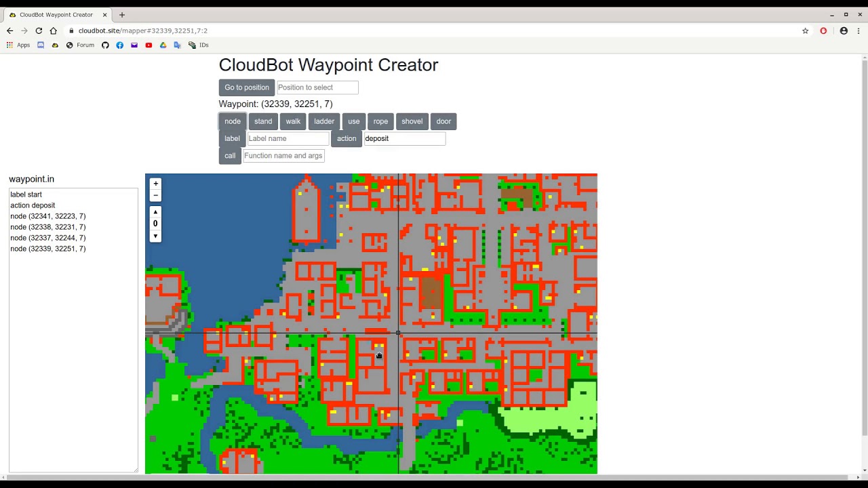Open a new browser tab
This screenshot has height=488, width=868.
[x=122, y=14]
